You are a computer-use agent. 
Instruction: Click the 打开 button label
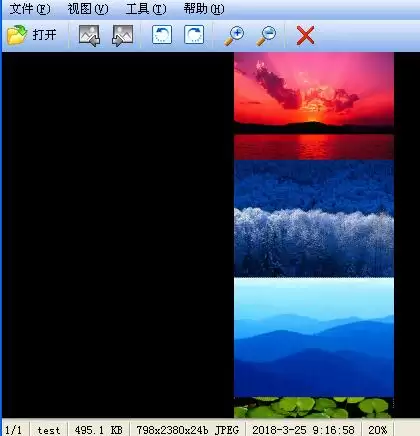[44, 35]
